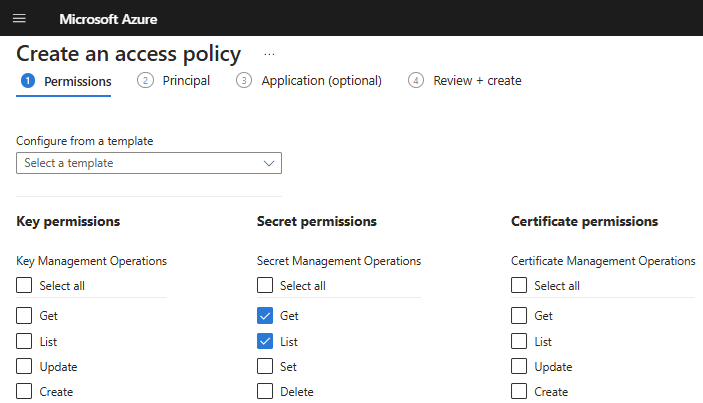Click the Microsoft Azure home link

(108, 19)
